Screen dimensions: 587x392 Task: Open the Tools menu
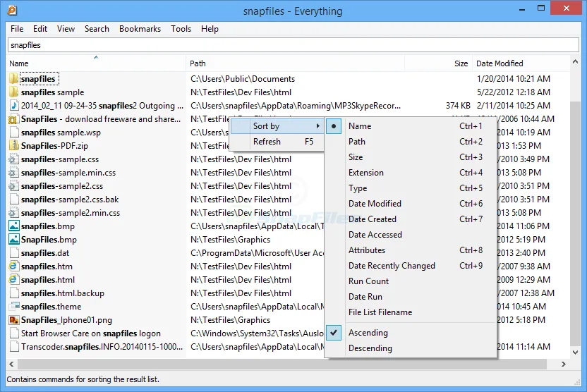point(181,29)
